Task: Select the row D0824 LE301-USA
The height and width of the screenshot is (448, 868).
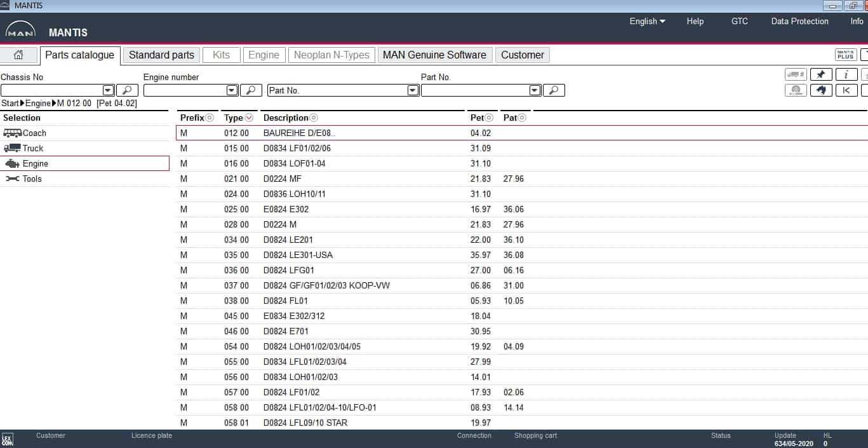Action: (521, 255)
